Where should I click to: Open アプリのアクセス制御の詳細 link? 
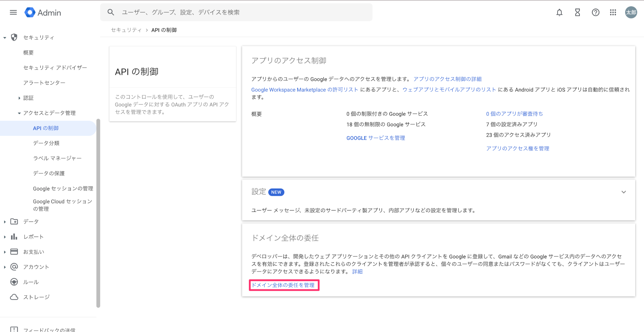click(x=447, y=79)
